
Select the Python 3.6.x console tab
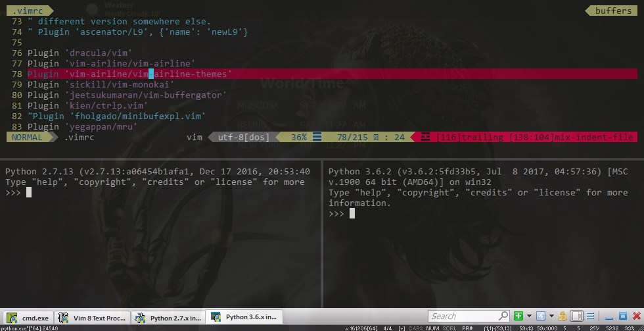[x=244, y=317]
